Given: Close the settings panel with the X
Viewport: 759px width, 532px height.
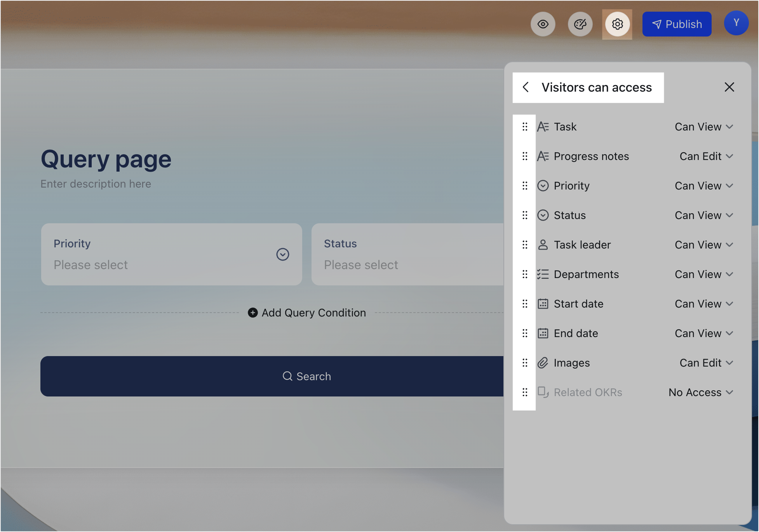Looking at the screenshot, I should pyautogui.click(x=729, y=87).
